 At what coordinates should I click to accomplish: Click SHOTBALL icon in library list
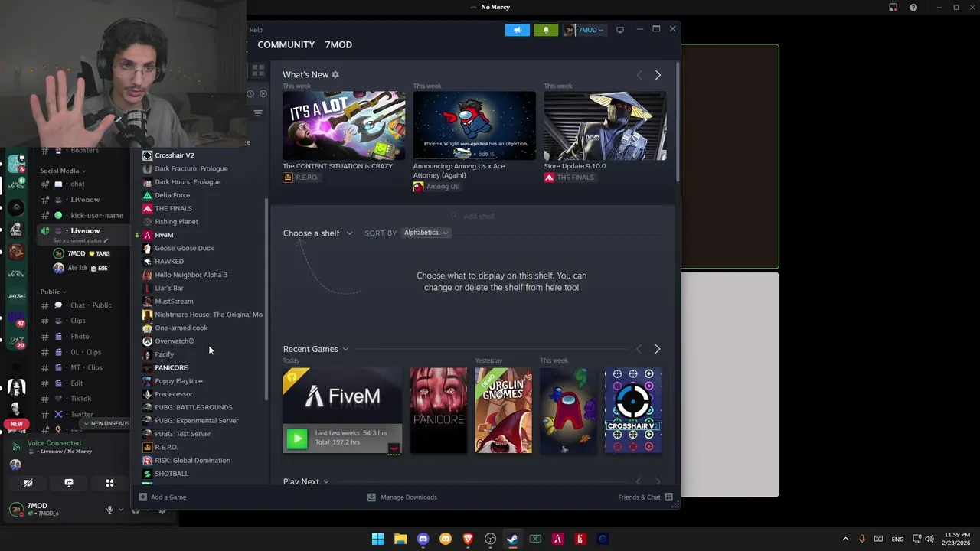point(148,474)
